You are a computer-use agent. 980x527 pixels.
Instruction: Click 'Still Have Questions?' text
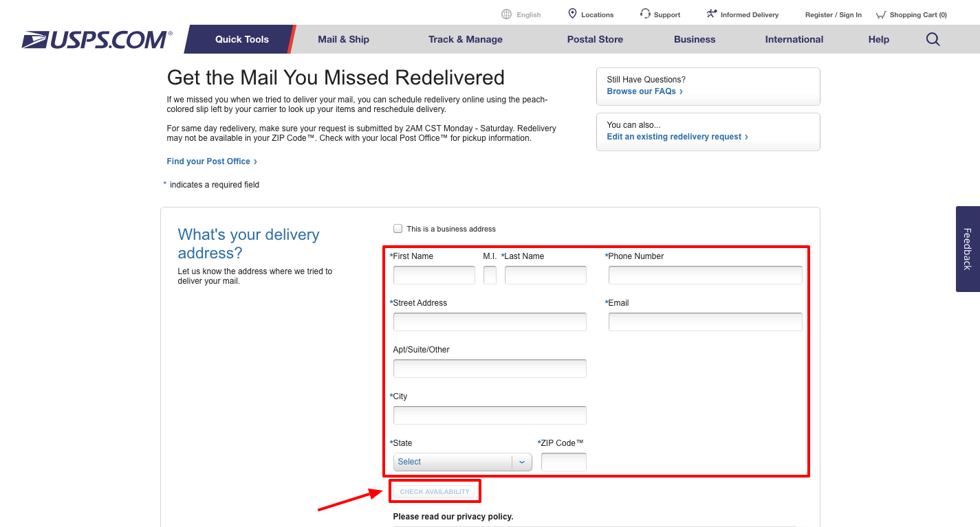pos(646,80)
